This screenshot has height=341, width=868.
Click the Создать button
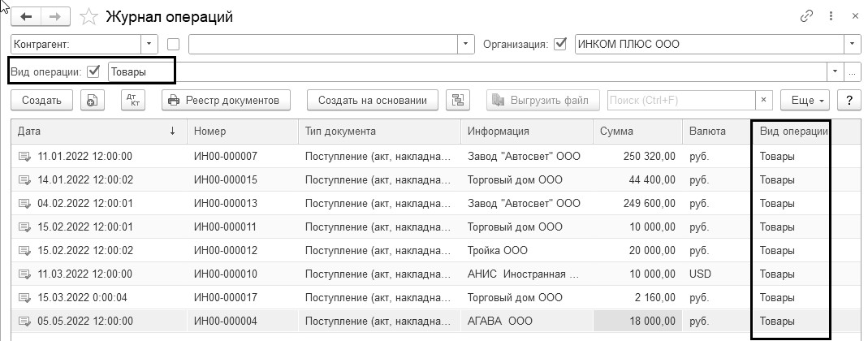tap(42, 100)
